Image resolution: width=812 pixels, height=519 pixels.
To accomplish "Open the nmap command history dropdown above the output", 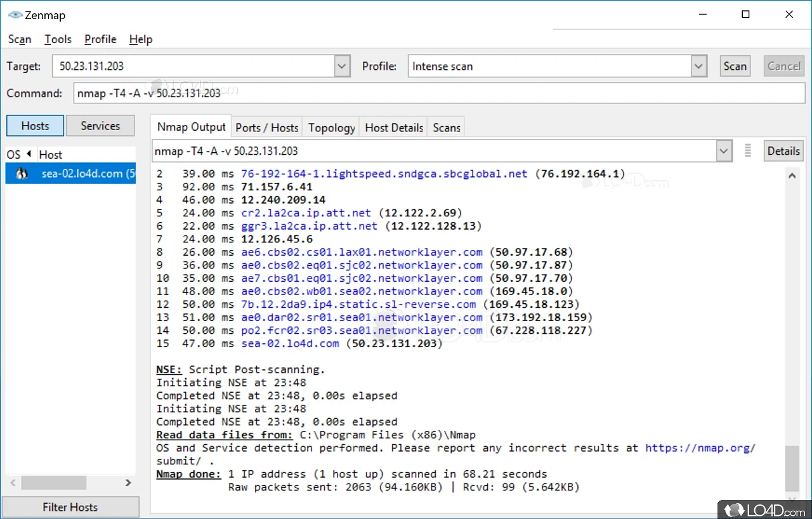I will tap(723, 150).
